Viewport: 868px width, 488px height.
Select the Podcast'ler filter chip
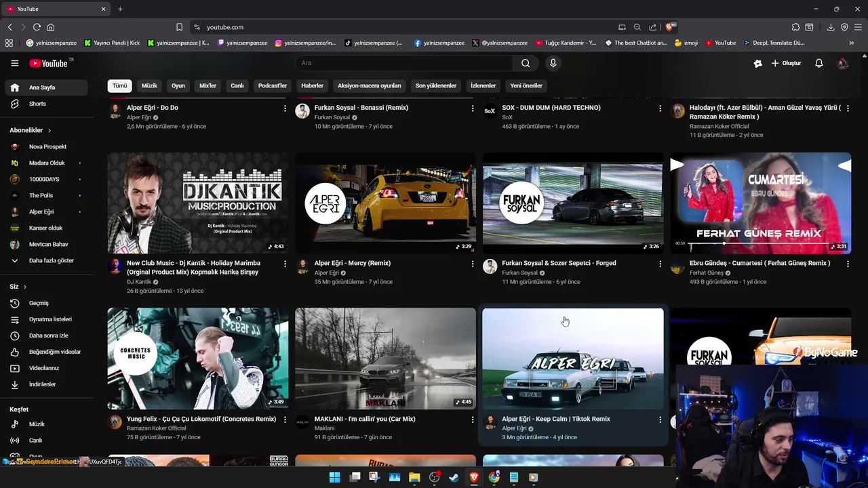pos(273,86)
